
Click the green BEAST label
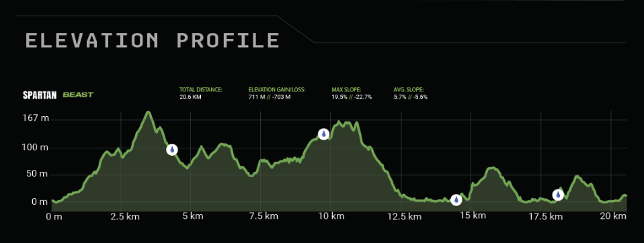(78, 95)
